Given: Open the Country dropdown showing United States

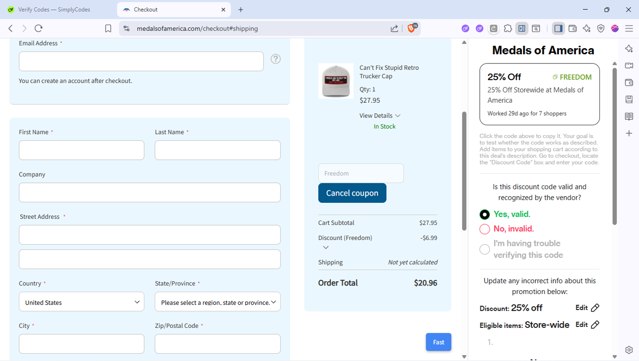Looking at the screenshot, I should (82, 302).
